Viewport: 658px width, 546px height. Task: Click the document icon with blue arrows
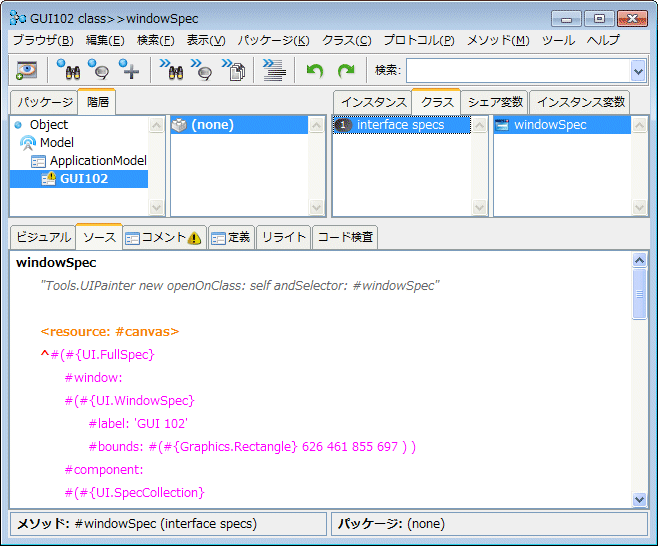click(233, 70)
